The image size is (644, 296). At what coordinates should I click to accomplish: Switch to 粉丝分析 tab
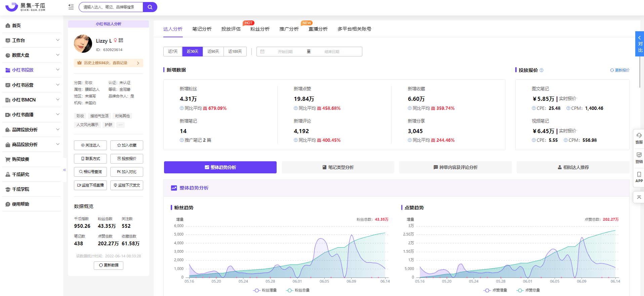point(260,29)
